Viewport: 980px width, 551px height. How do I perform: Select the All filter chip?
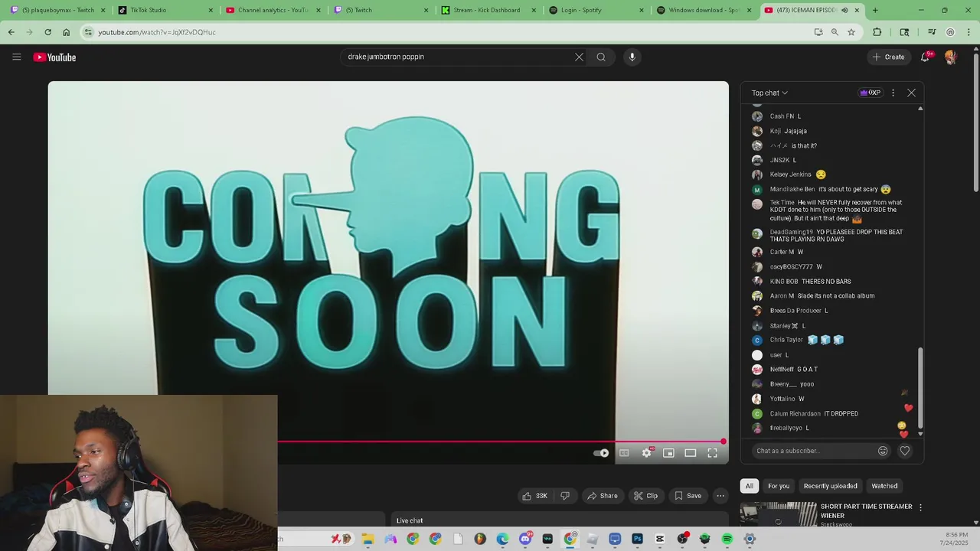pyautogui.click(x=750, y=486)
